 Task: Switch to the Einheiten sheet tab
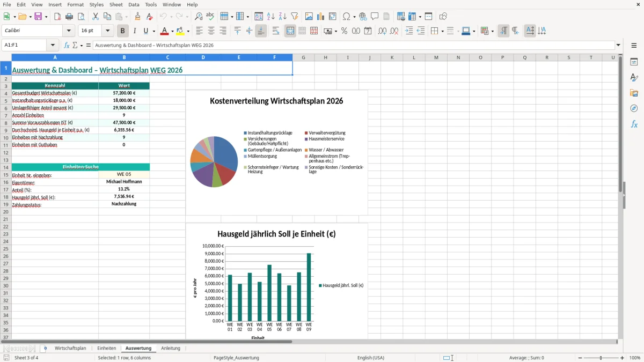click(106, 348)
